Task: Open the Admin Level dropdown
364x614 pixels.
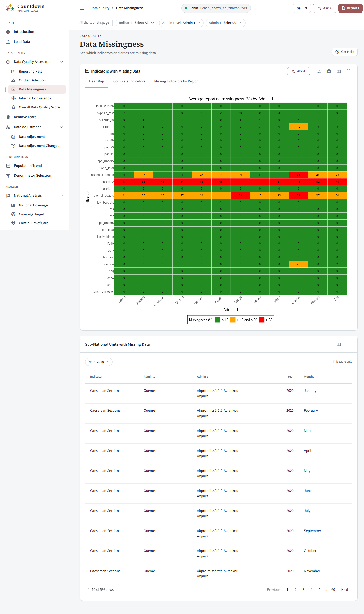Action: pyautogui.click(x=181, y=23)
